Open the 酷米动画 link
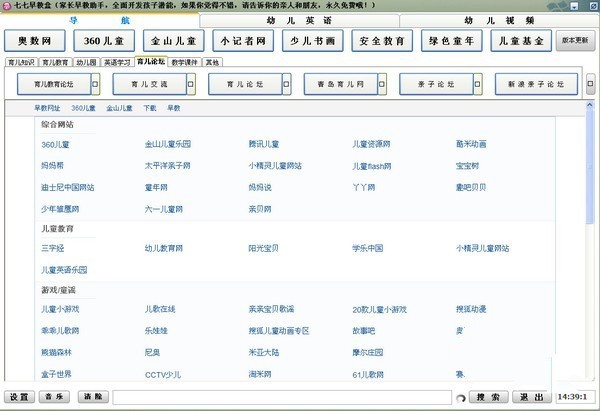The width and height of the screenshot is (600, 411). (471, 144)
